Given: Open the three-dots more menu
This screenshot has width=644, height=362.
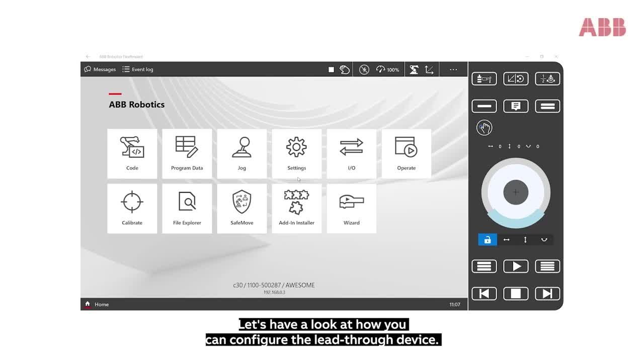Looking at the screenshot, I should coord(453,70).
